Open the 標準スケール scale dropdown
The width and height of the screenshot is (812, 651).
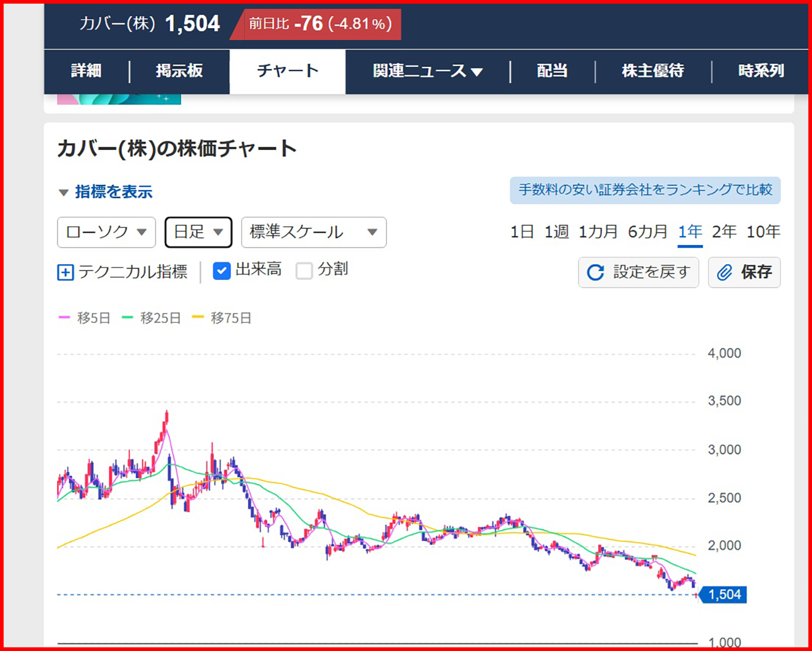coord(314,232)
